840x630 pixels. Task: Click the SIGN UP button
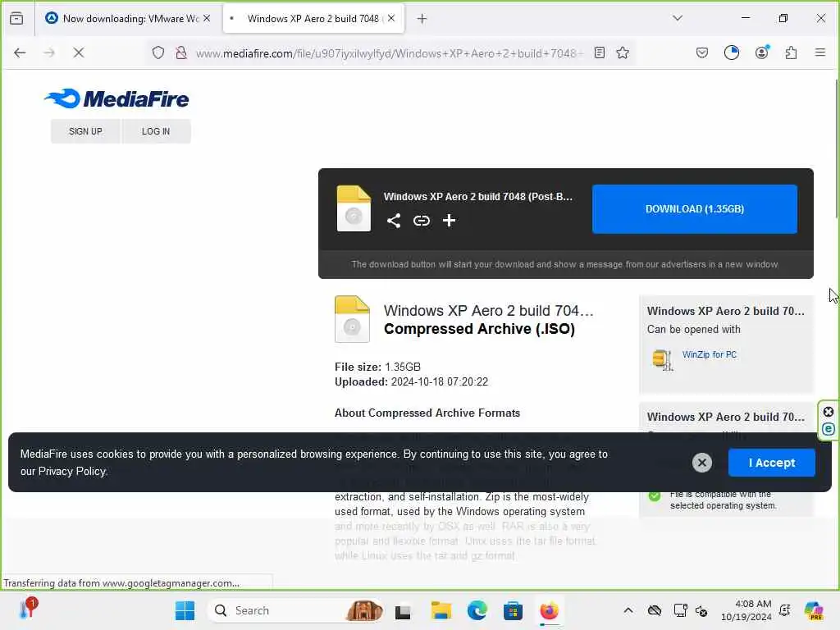tap(85, 131)
